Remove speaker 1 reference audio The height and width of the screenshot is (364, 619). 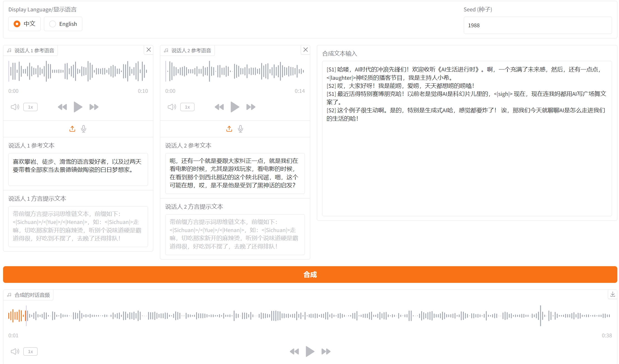click(x=149, y=50)
